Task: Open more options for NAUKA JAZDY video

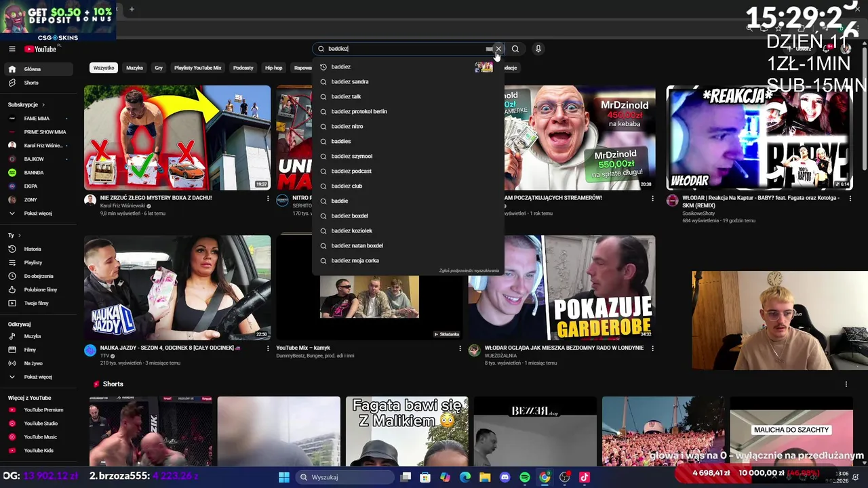Action: 267,348
